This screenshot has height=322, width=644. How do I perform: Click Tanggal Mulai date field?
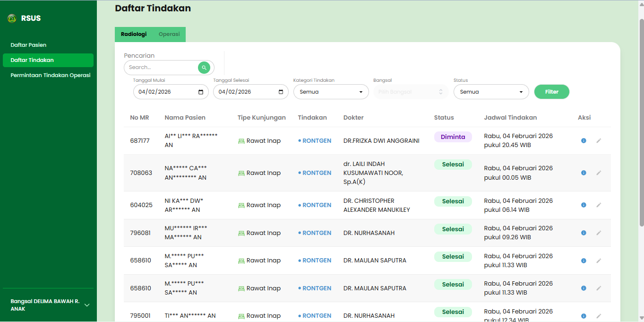(x=171, y=92)
